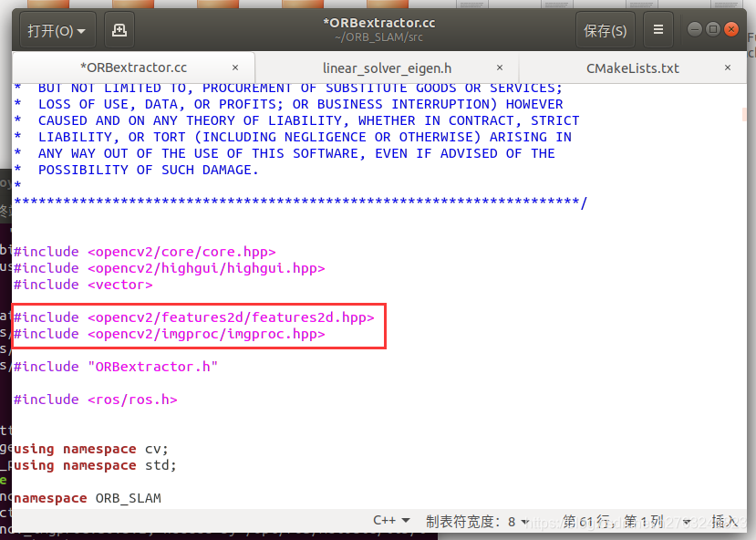Open the C++ language selector dropdown

coord(391,520)
